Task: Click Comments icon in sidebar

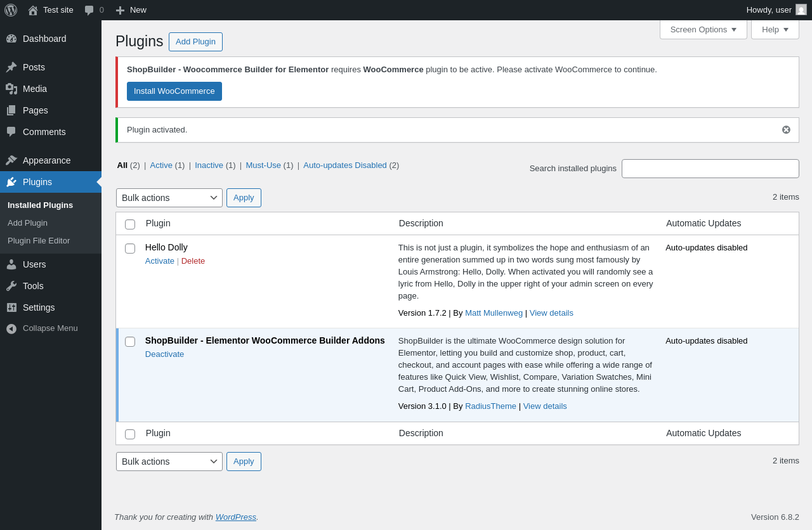Action: [x=11, y=132]
